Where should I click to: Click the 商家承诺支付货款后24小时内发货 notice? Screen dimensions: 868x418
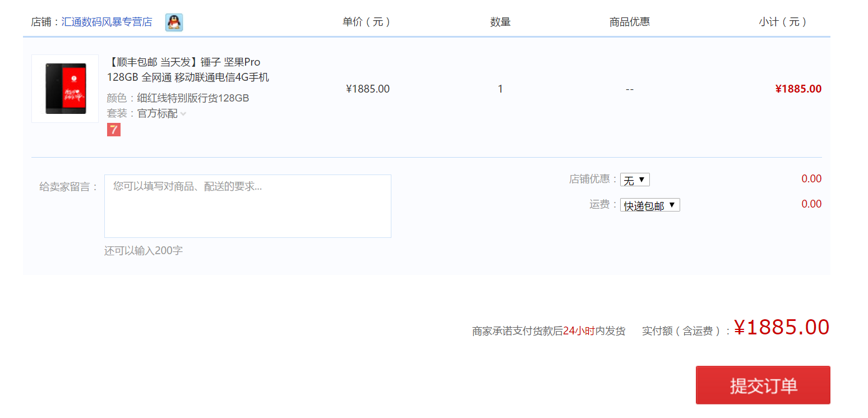pyautogui.click(x=549, y=331)
